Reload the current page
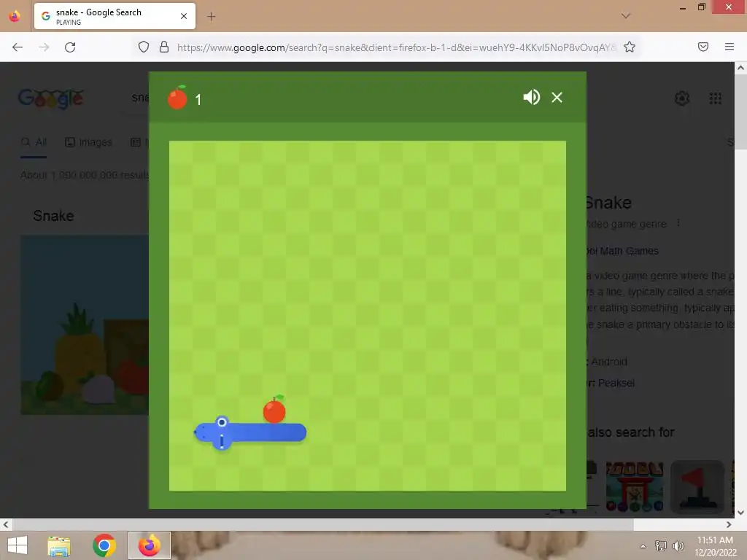This screenshot has height=560, width=747. click(x=70, y=47)
